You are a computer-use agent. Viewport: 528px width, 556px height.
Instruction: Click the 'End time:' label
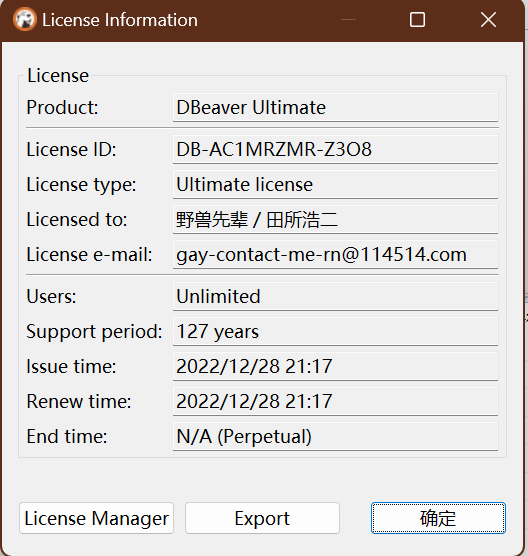coord(67,437)
